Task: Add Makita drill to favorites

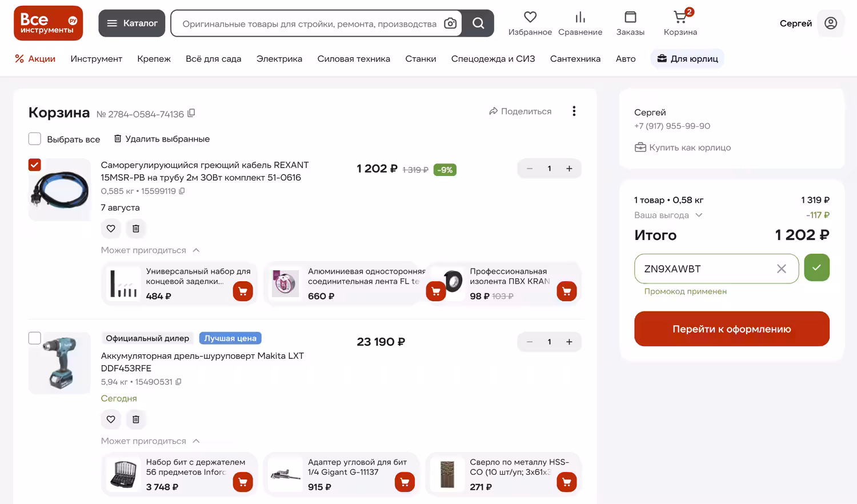Action: point(111,419)
